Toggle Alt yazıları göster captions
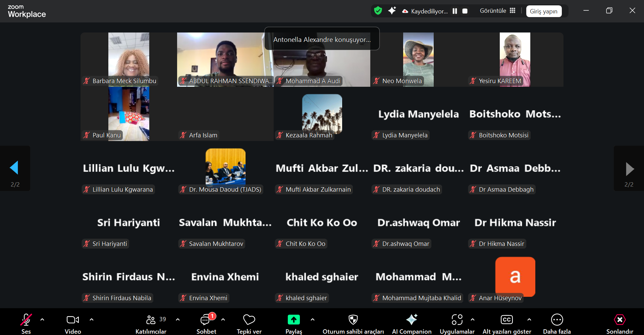Screen dimensions: 644x335 506,320
